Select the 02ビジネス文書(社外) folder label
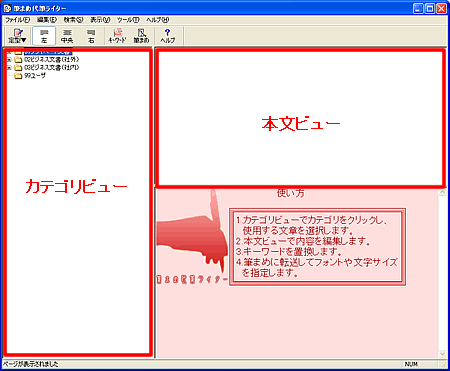This screenshot has width=450, height=371. [52, 60]
